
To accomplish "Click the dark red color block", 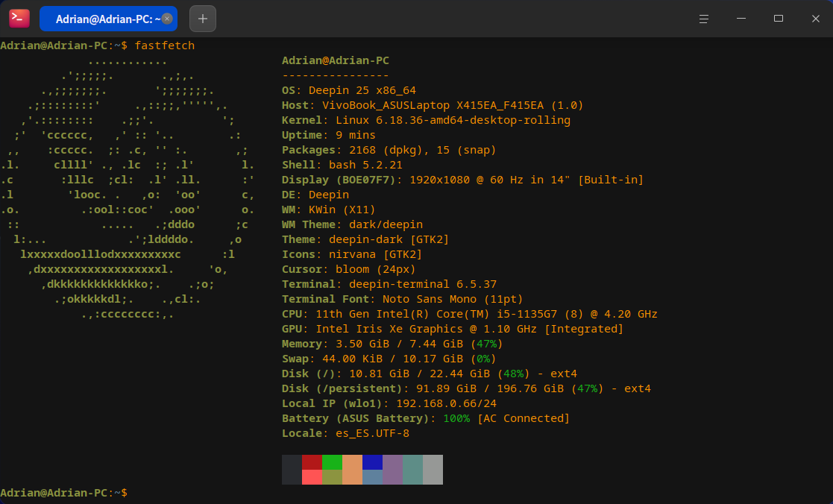I will pyautogui.click(x=312, y=462).
